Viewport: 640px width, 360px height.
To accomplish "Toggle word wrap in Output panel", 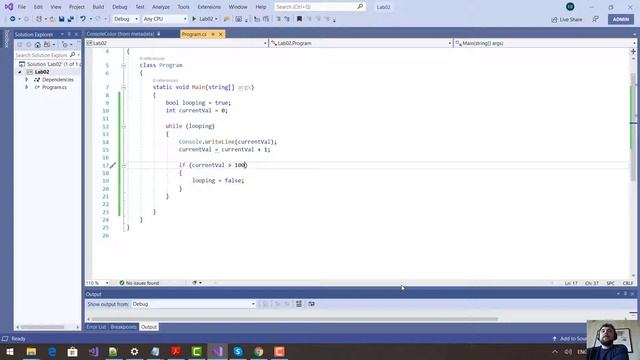I will 311,304.
